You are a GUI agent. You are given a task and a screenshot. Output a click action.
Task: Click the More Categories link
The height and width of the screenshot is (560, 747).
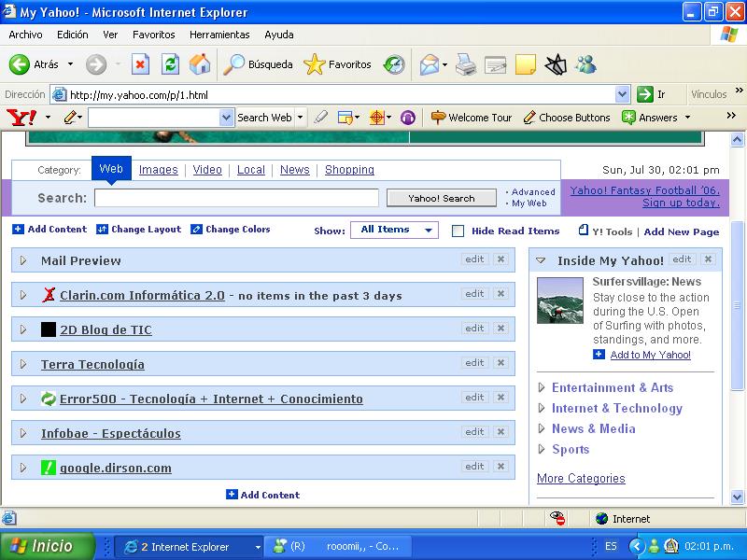pyautogui.click(x=581, y=479)
